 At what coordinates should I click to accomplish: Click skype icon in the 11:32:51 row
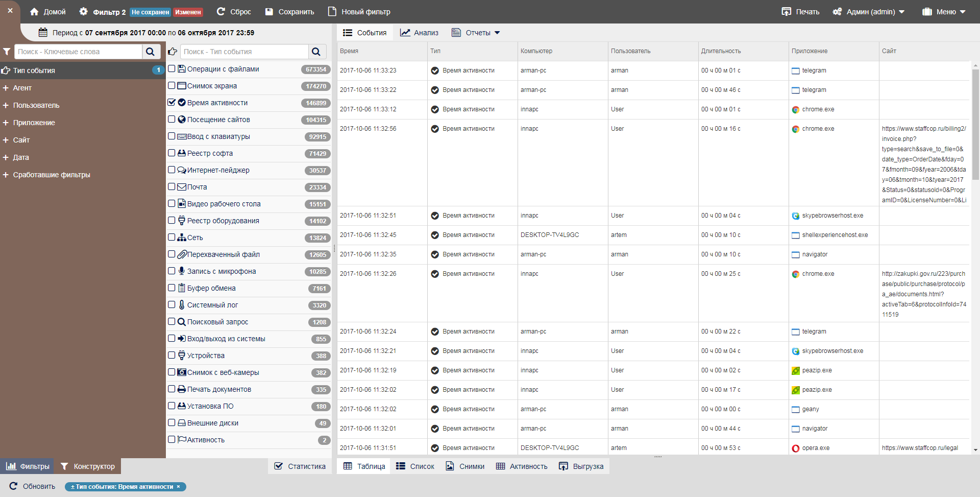pyautogui.click(x=795, y=216)
